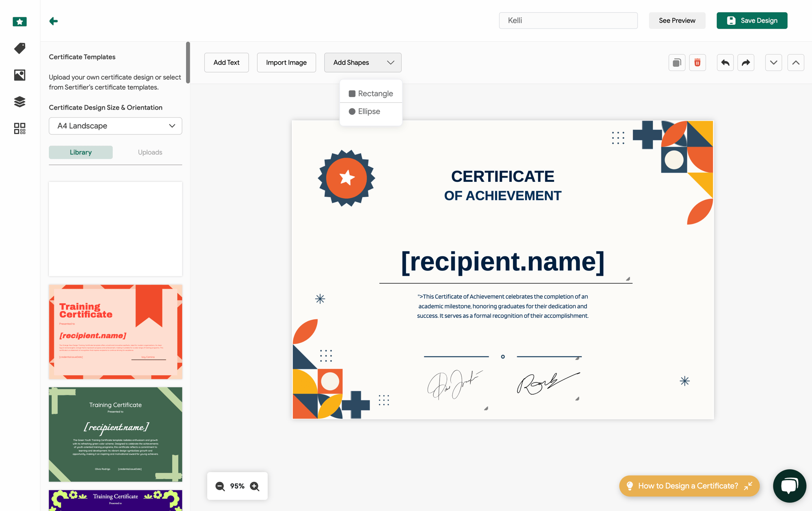
Task: Select Rectangle from the shapes menu
Action: [x=371, y=93]
